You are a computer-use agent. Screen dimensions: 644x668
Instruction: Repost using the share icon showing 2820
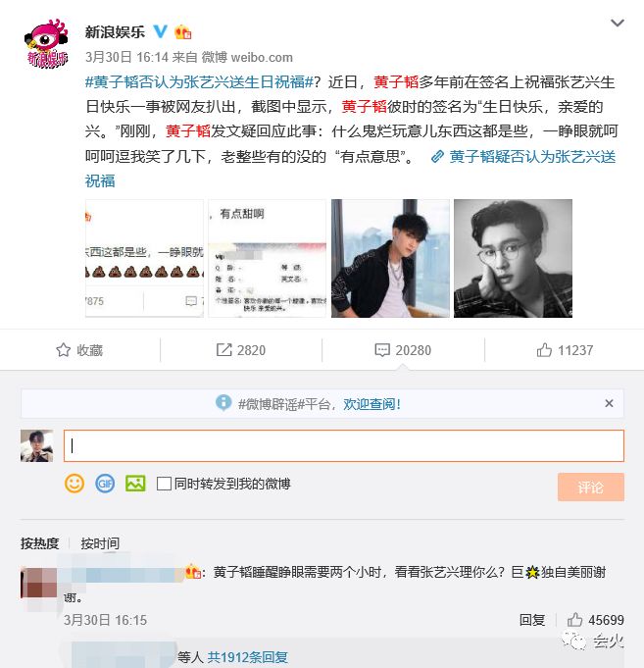click(241, 350)
